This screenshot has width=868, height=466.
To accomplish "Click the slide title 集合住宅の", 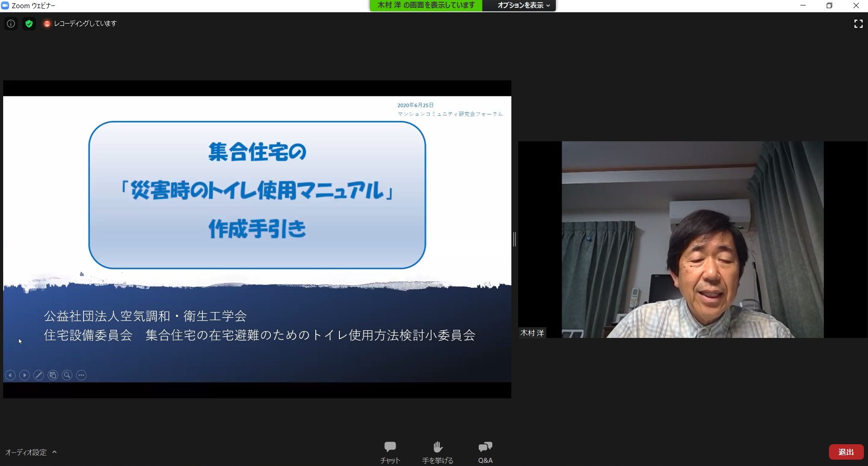I will coord(257,152).
